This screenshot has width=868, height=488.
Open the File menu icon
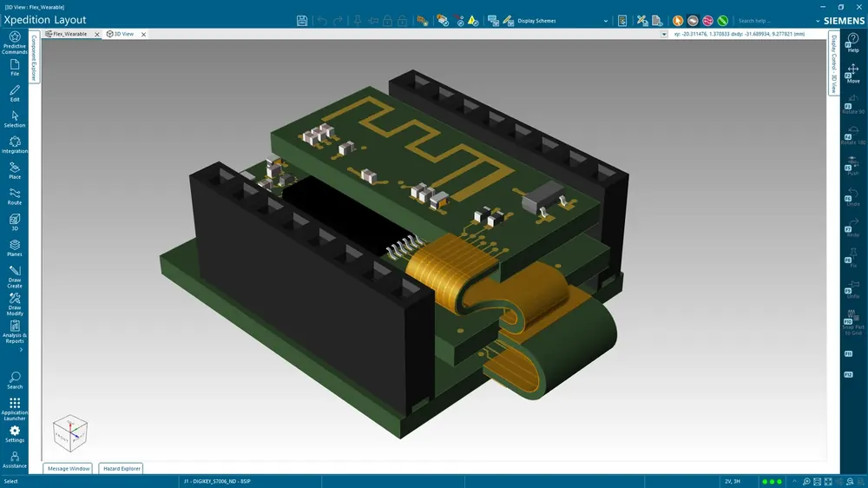15,68
